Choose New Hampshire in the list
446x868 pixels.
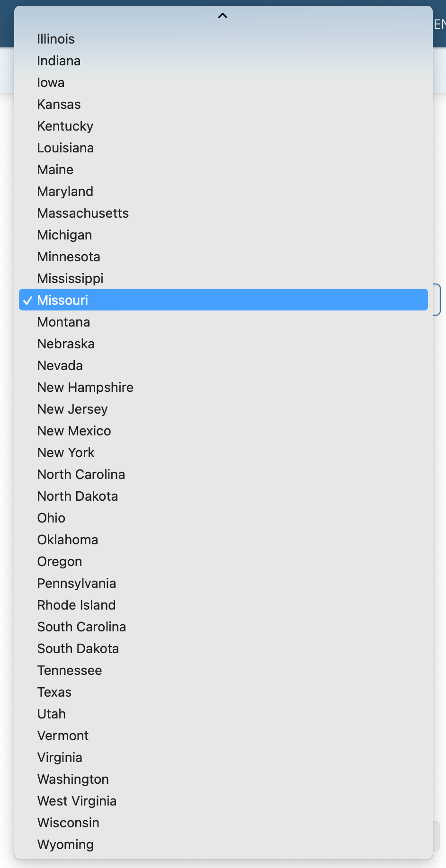click(x=85, y=388)
